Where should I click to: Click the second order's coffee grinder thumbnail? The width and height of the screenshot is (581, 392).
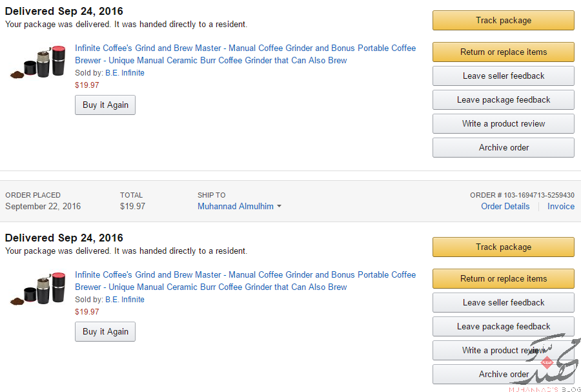coord(38,289)
